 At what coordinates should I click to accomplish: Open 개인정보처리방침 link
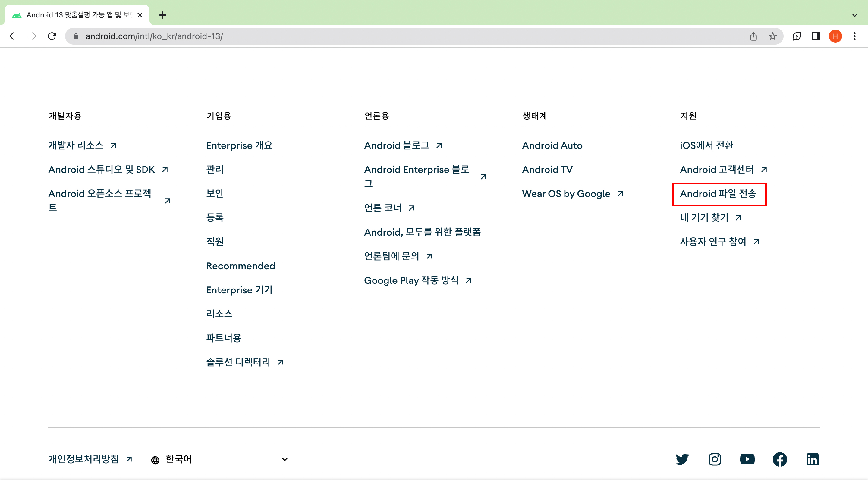click(90, 459)
